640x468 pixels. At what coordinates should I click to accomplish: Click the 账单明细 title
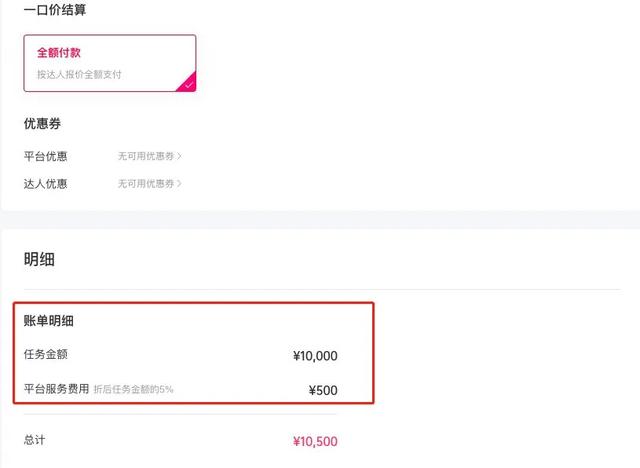pos(49,321)
